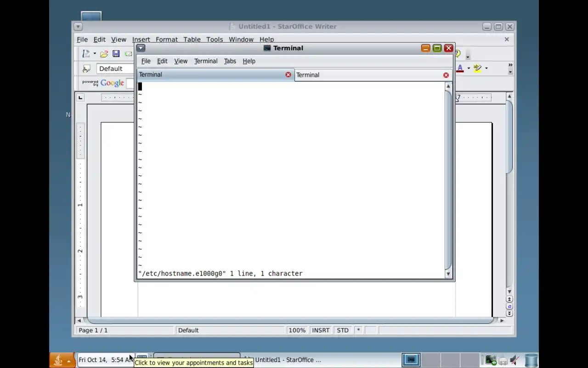Click the Save floppy-disk icon in Writer

click(x=116, y=54)
